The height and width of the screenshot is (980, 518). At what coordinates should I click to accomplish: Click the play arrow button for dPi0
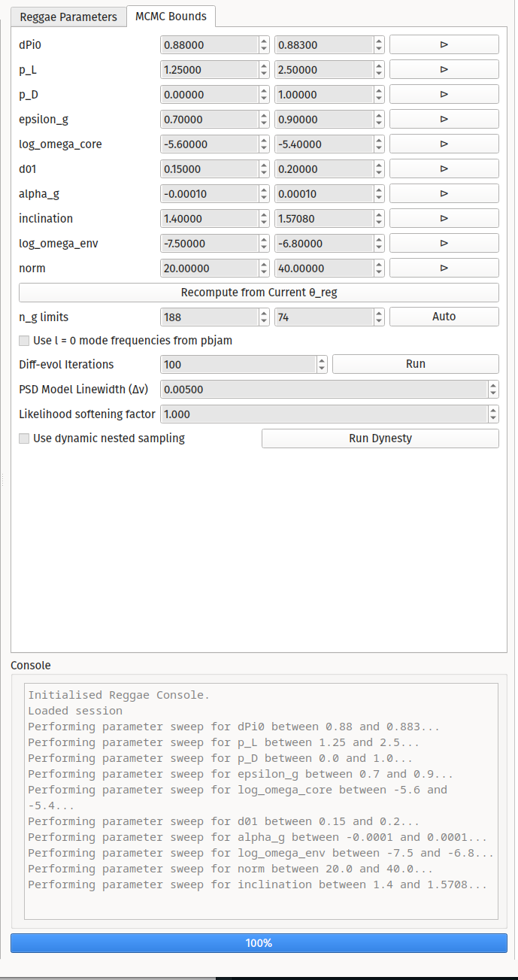pyautogui.click(x=444, y=44)
